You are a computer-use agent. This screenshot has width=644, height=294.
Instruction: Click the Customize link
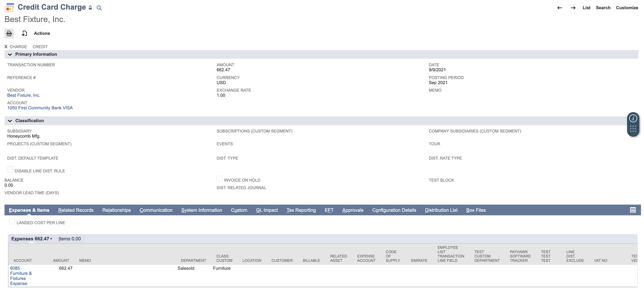[627, 8]
